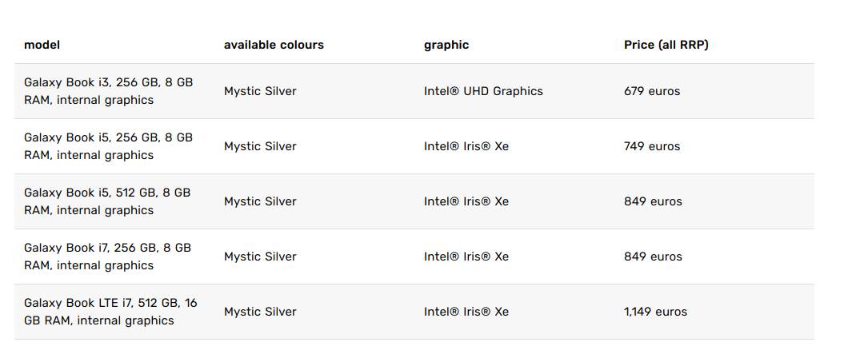Click the 849 euros price for i5 512 GB
Image resolution: width=868 pixels, height=362 pixels.
653,201
